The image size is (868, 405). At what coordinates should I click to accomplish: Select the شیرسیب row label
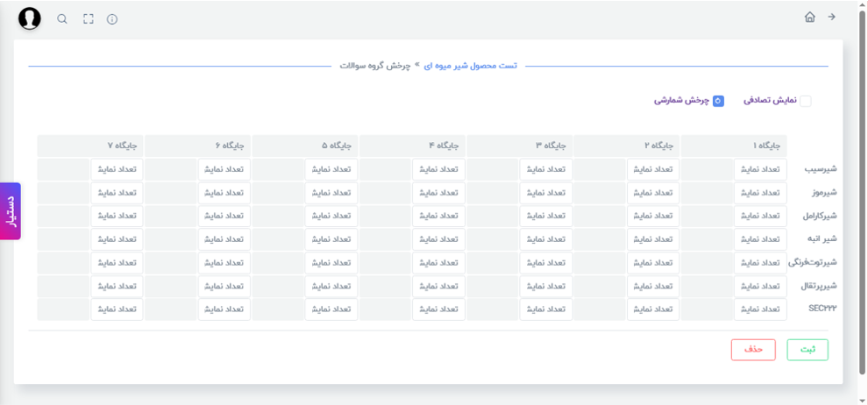click(x=820, y=169)
